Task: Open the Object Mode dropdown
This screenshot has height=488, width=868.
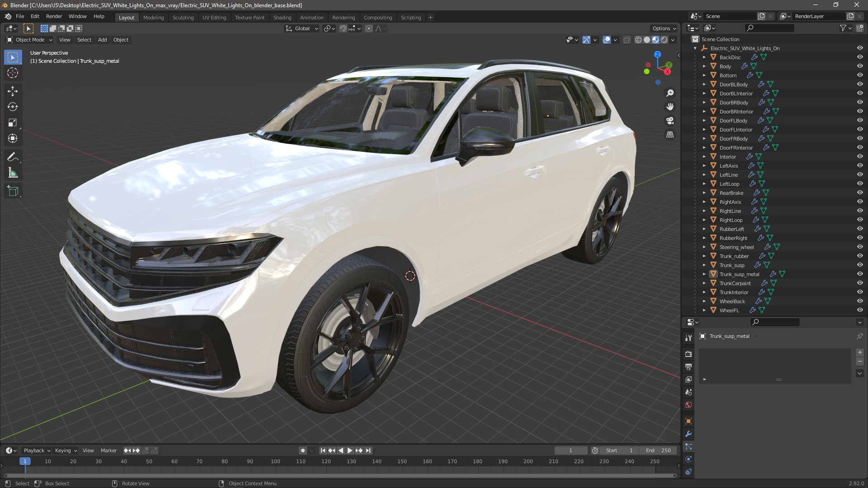Action: click(29, 40)
